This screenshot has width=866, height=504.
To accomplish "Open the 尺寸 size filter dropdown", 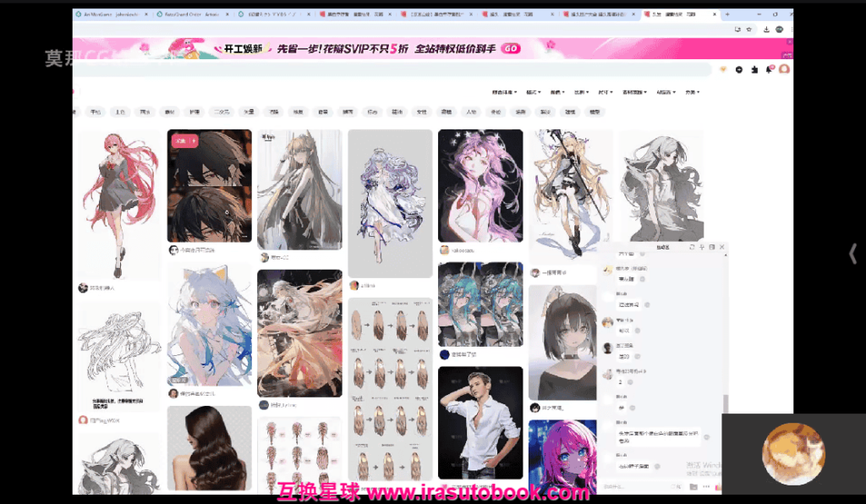I will 606,92.
